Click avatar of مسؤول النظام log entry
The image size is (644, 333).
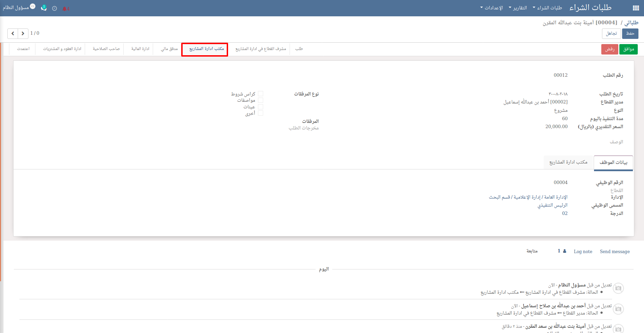(x=618, y=288)
